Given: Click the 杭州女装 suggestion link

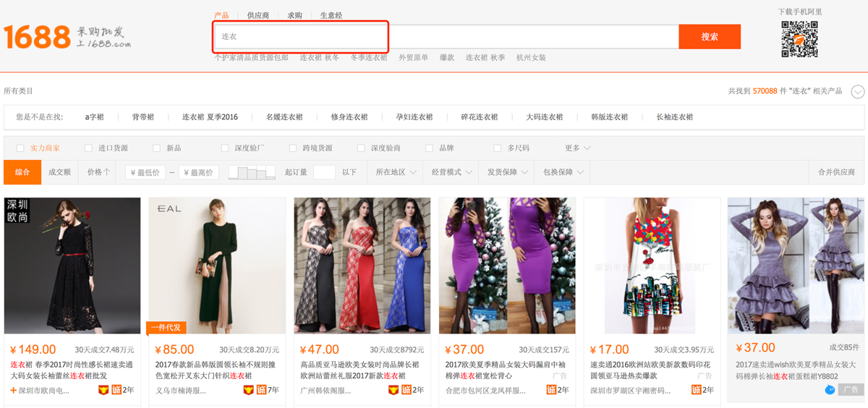Looking at the screenshot, I should click(531, 58).
